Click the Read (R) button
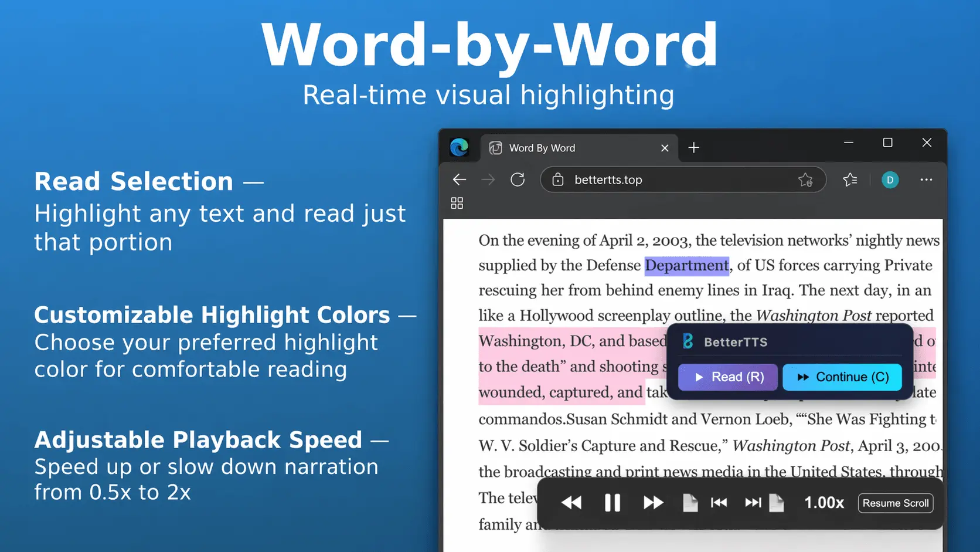The image size is (980, 552). (x=728, y=377)
